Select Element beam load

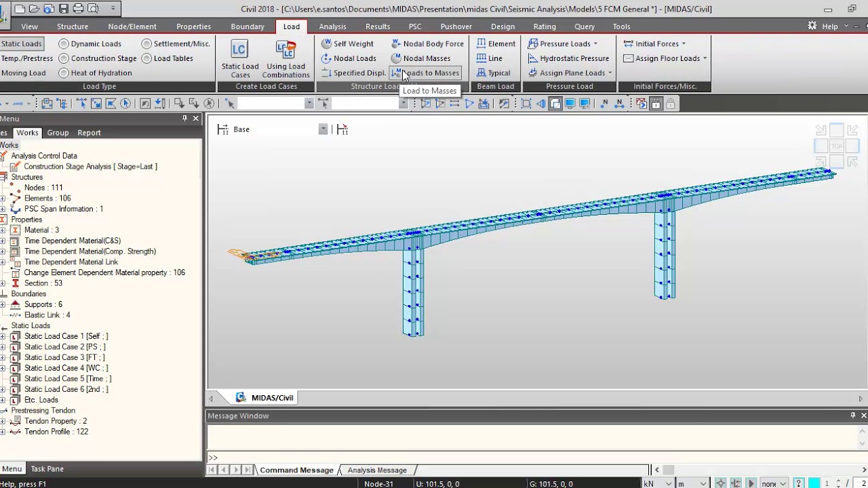coord(496,43)
